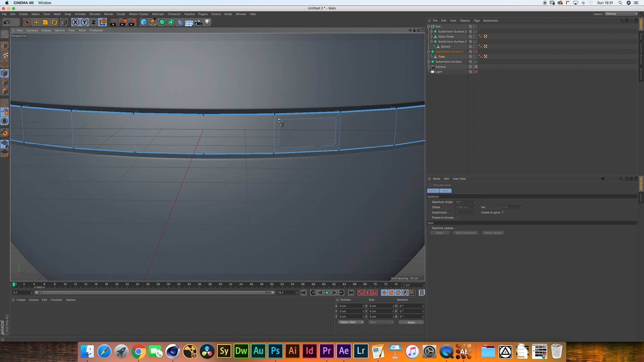
Task: Click Apply button in coordinates panel
Action: point(411,322)
